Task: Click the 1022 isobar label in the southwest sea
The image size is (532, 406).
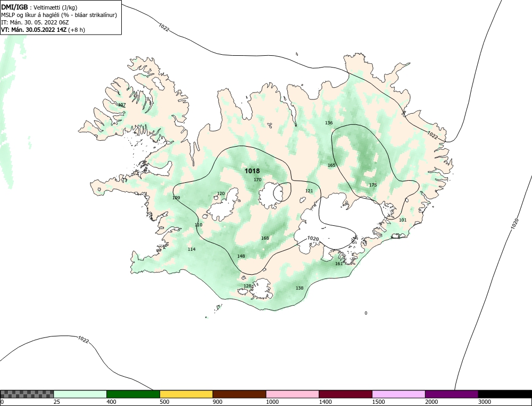Action: tap(84, 340)
